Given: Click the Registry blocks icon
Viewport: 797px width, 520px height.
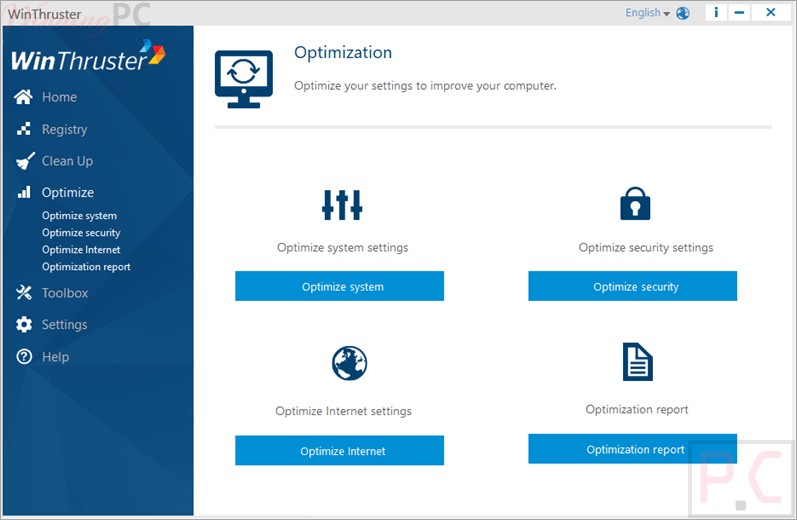Looking at the screenshot, I should tap(23, 129).
